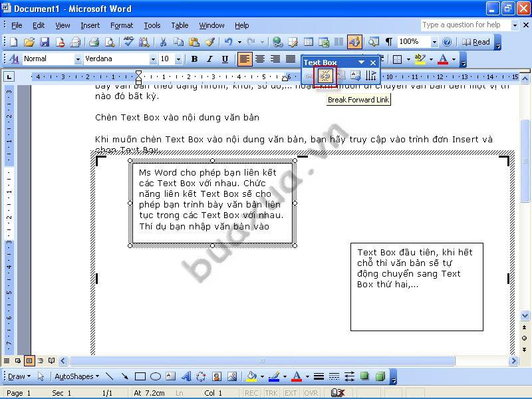The height and width of the screenshot is (399, 532).
Task: Toggle Align Right paragraph alignment
Action: (275, 59)
